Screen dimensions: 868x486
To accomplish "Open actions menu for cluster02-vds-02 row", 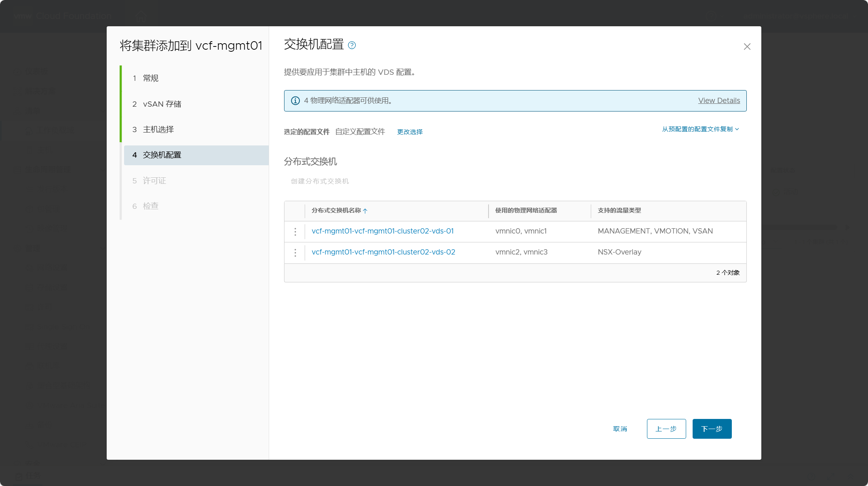I will pos(295,252).
